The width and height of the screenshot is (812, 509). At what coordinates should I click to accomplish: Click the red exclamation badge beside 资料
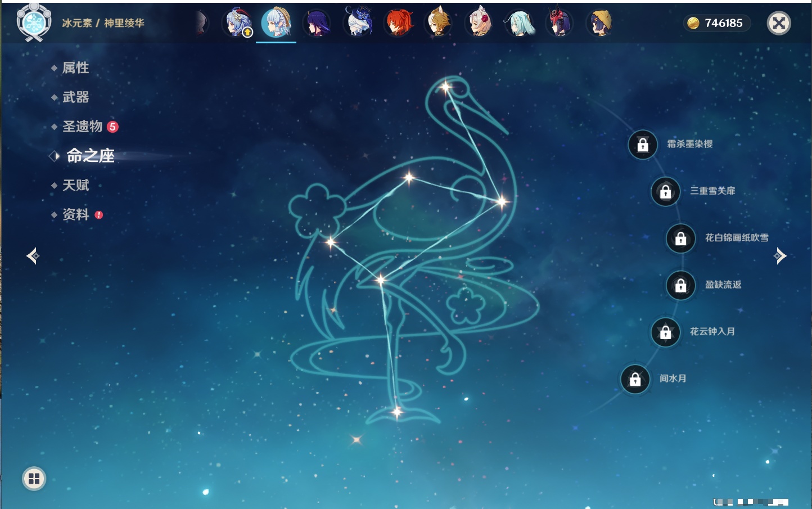(99, 215)
